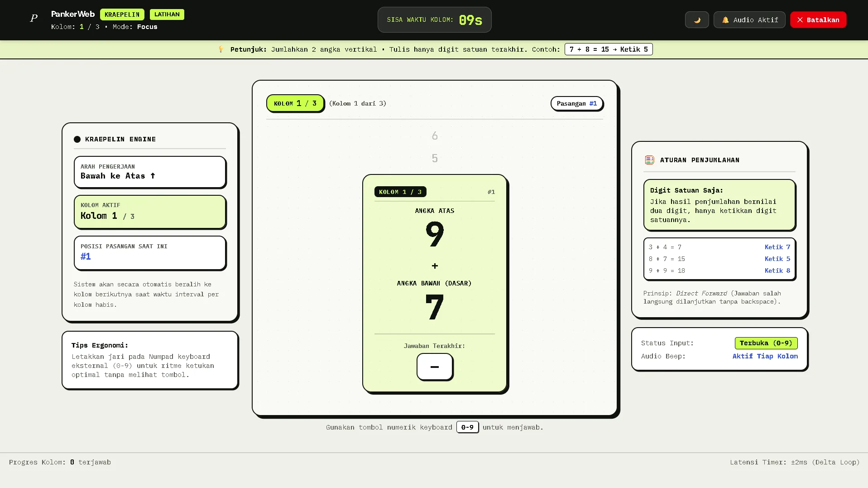
Task: Click the 0-9 key hint badge
Action: 467,427
